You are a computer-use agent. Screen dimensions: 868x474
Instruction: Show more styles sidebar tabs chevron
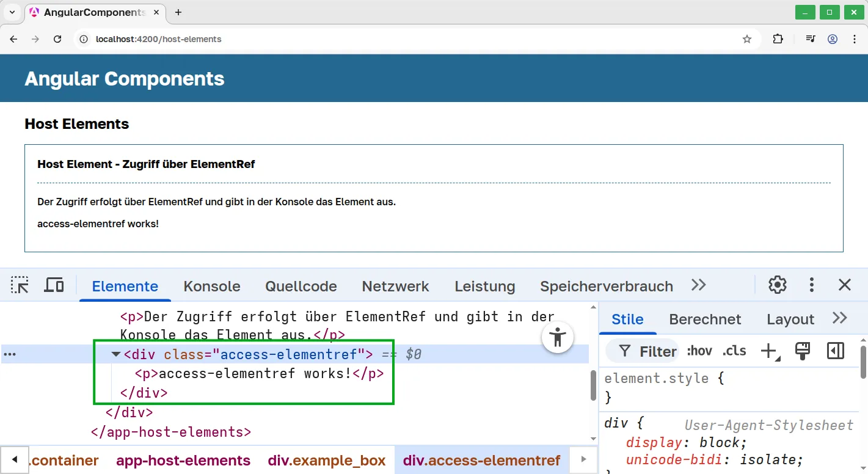[x=840, y=318]
